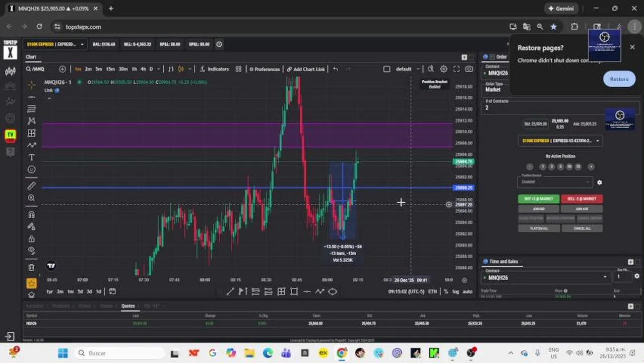
Task: Open the projection and position tools
Action: point(31,133)
